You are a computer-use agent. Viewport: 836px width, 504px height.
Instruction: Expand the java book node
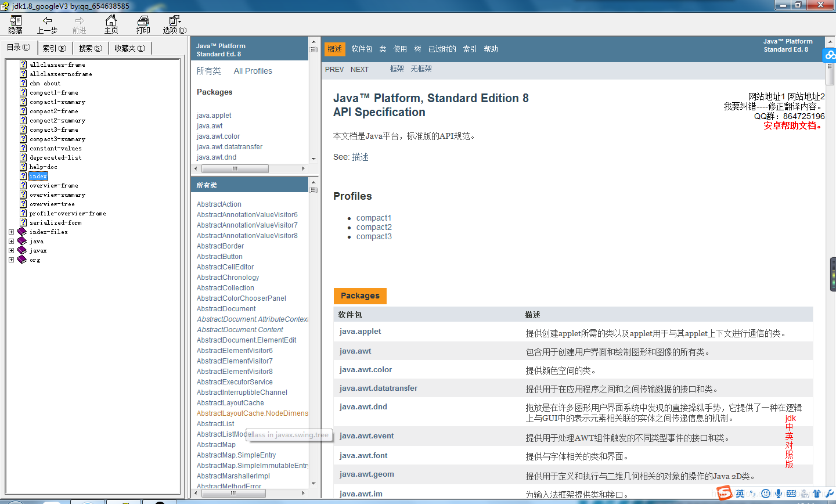pos(12,241)
